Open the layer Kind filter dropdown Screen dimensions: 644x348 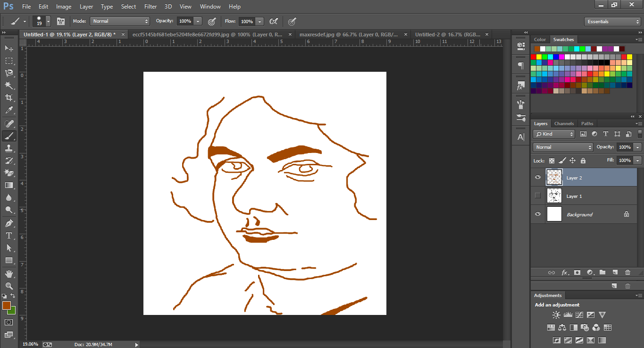pyautogui.click(x=554, y=134)
